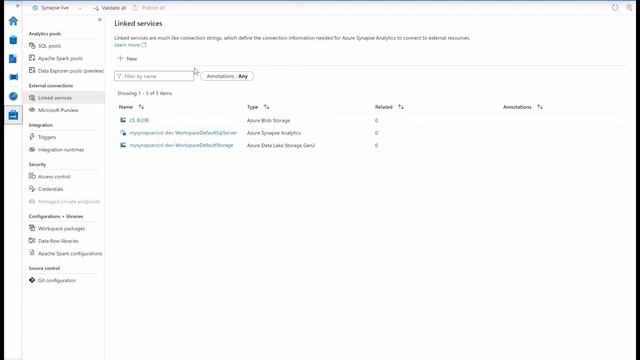Open Credentials
Screen dimensions: 640x360
[51, 189]
